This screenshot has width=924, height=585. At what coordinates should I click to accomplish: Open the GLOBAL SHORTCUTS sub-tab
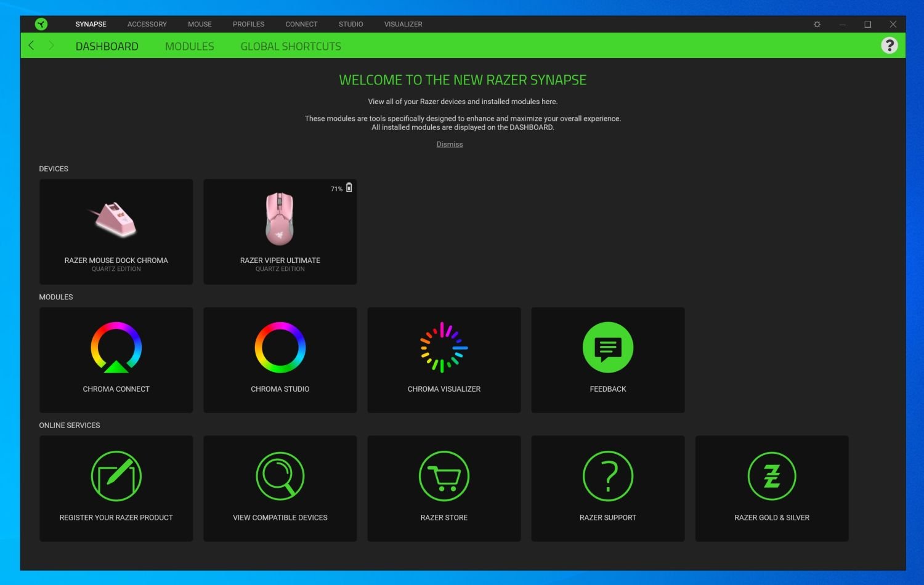click(291, 46)
